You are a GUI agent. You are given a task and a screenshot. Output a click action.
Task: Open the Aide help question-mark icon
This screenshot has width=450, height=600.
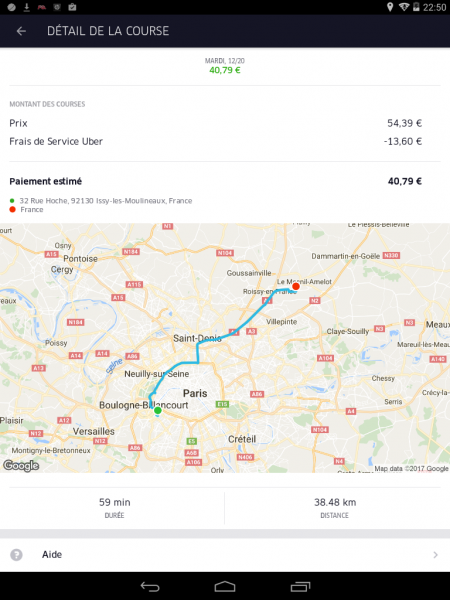coord(16,554)
